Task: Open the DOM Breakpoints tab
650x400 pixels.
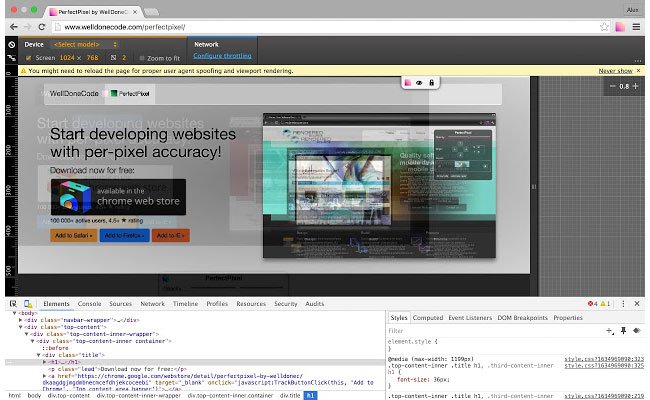Action: pyautogui.click(x=522, y=318)
